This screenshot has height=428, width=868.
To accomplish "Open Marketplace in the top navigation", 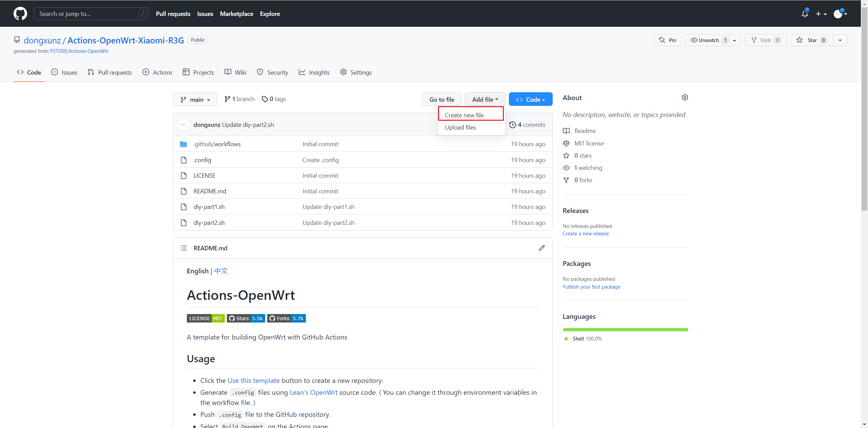I will (236, 14).
